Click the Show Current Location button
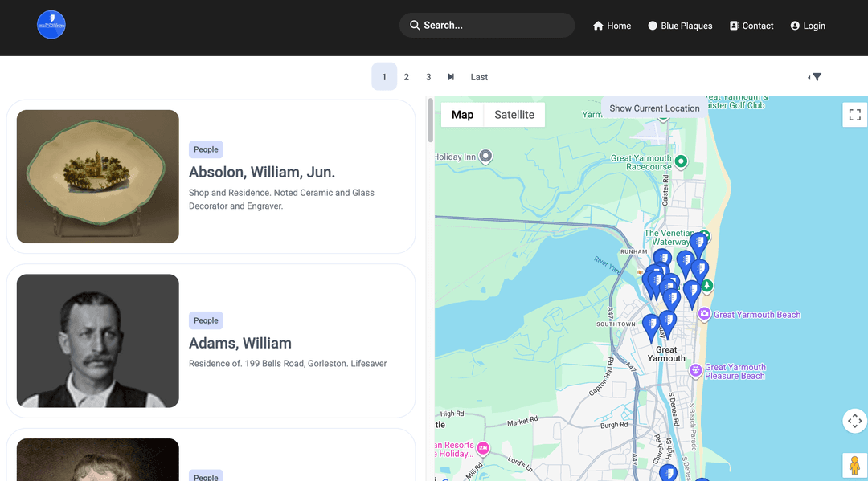The image size is (868, 481). (x=654, y=108)
